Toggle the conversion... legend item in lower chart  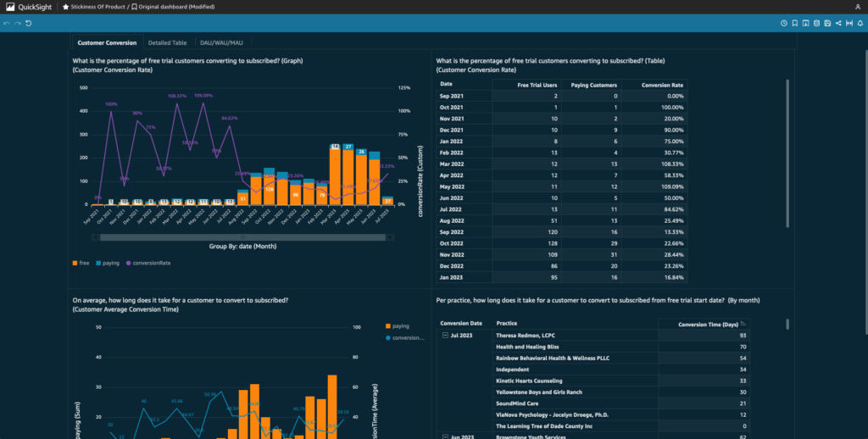(x=404, y=337)
